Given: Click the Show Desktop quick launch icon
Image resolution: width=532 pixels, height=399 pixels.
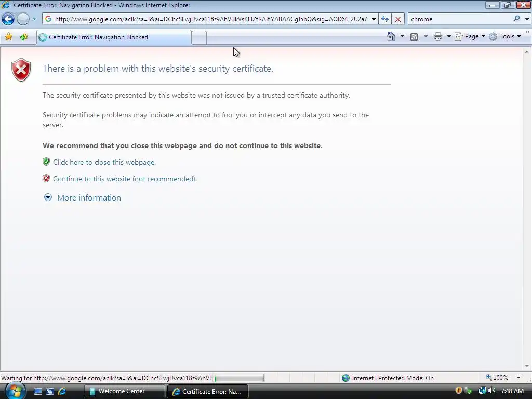Looking at the screenshot, I should [x=37, y=391].
